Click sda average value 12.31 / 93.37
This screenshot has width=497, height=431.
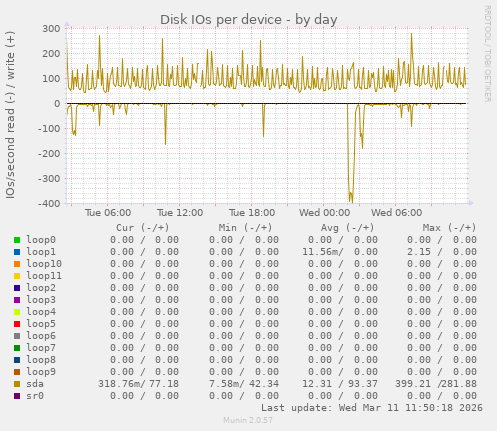[x=340, y=384]
